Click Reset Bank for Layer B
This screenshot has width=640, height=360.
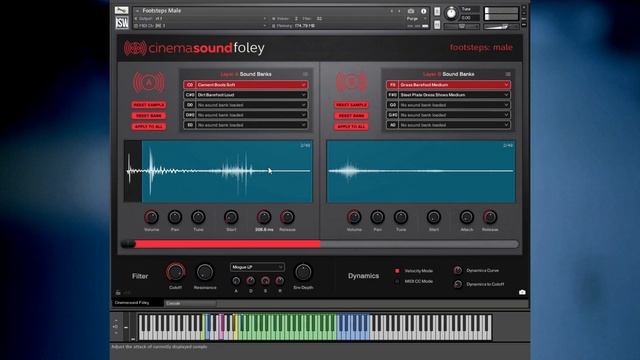351,116
